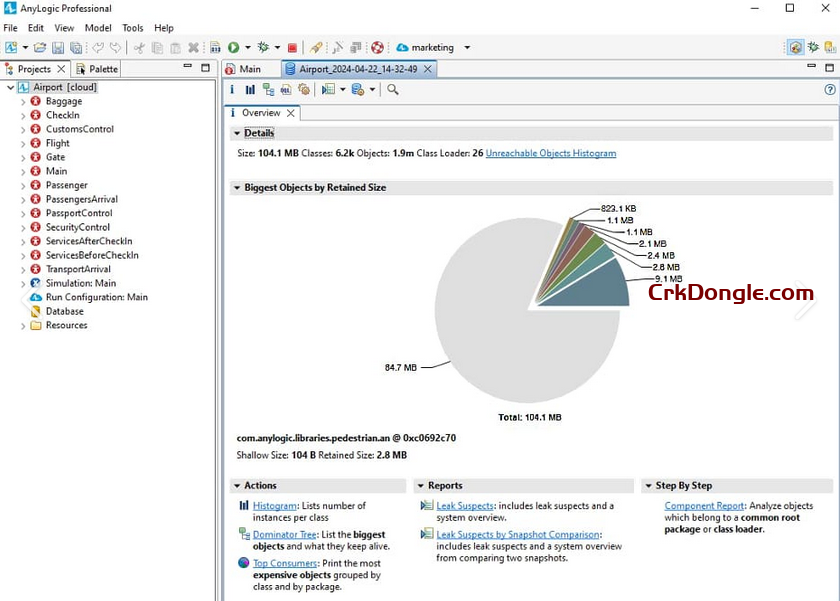This screenshot has width=840, height=601.
Task: Click the Overview info icon in the analyzer toolbar
Action: tap(232, 89)
